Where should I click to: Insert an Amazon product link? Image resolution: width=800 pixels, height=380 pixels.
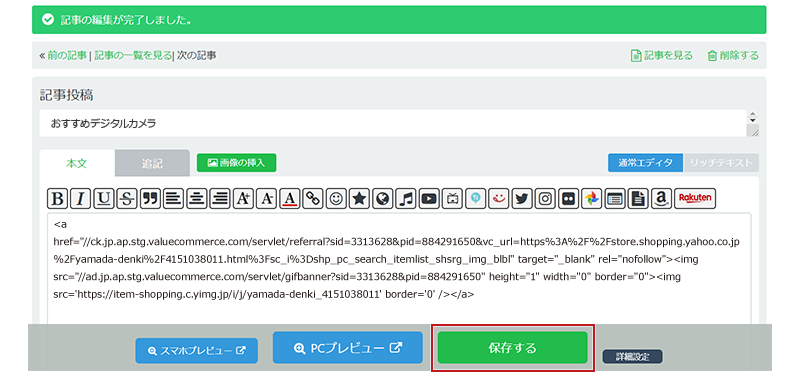[x=661, y=199]
